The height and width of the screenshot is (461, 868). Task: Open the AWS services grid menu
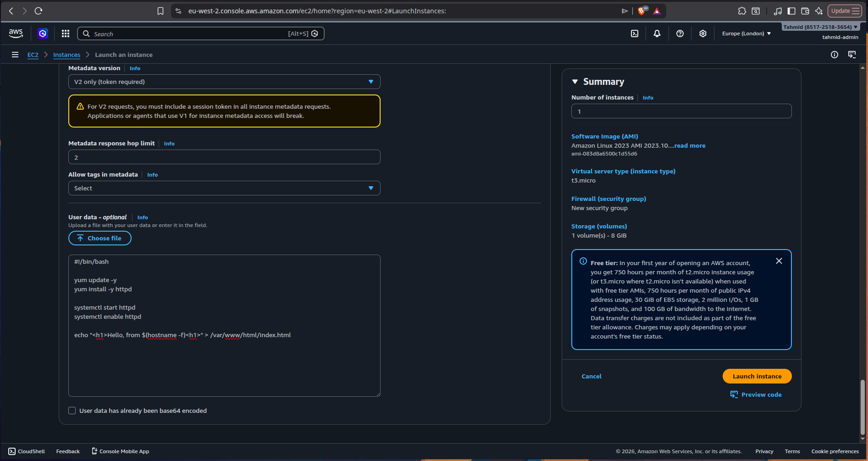(66, 33)
